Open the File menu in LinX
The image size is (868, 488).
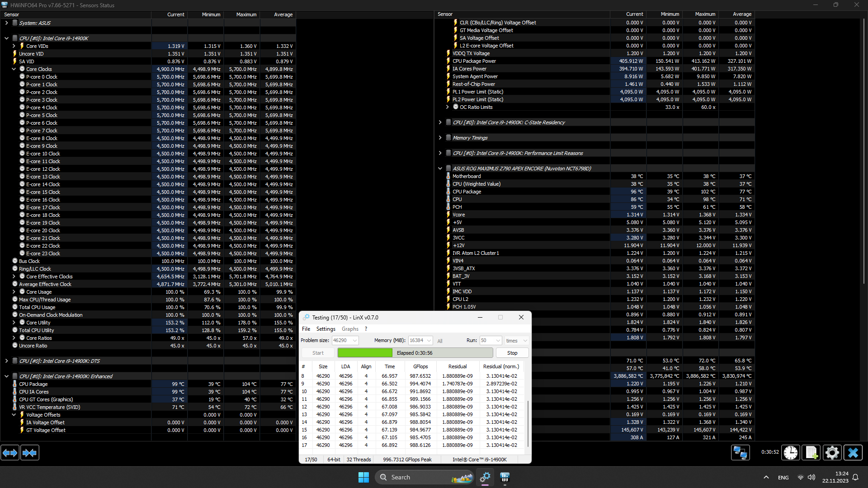coord(306,329)
